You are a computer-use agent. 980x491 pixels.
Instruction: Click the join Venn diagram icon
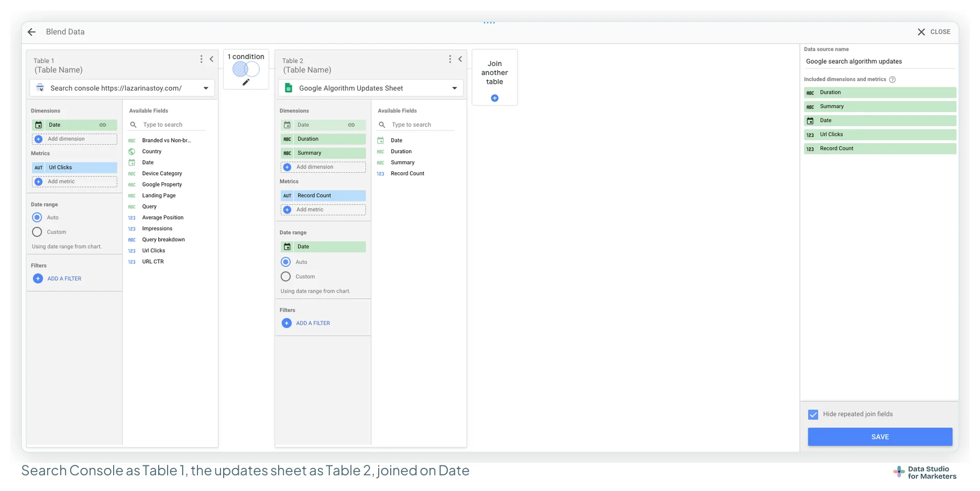coord(246,69)
